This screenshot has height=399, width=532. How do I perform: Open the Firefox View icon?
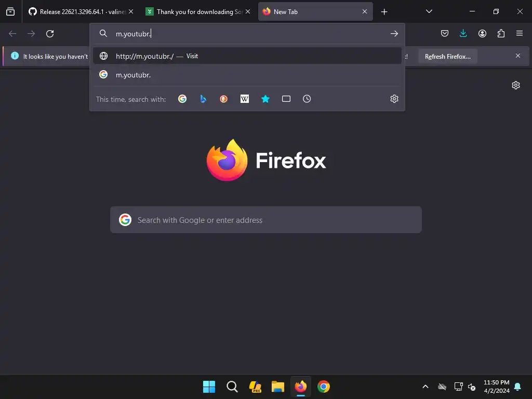[10, 11]
